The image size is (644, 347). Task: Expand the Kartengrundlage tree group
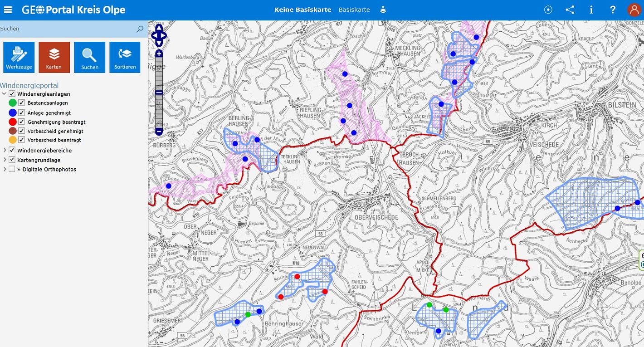pyautogui.click(x=5, y=160)
